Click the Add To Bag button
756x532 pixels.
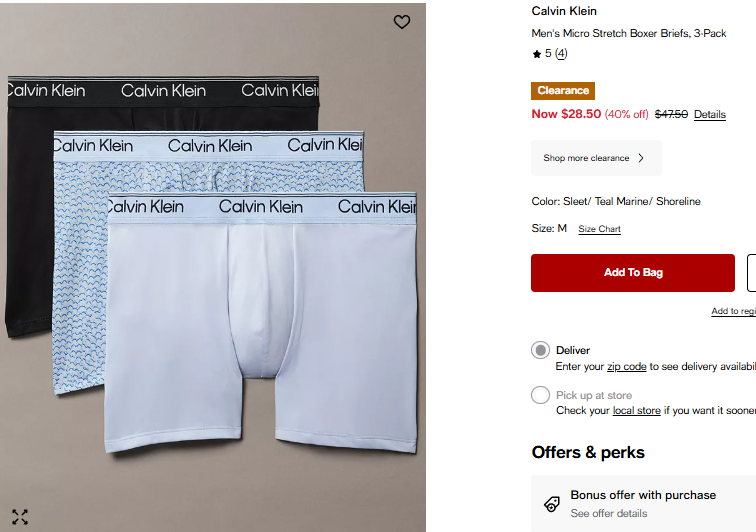click(633, 273)
